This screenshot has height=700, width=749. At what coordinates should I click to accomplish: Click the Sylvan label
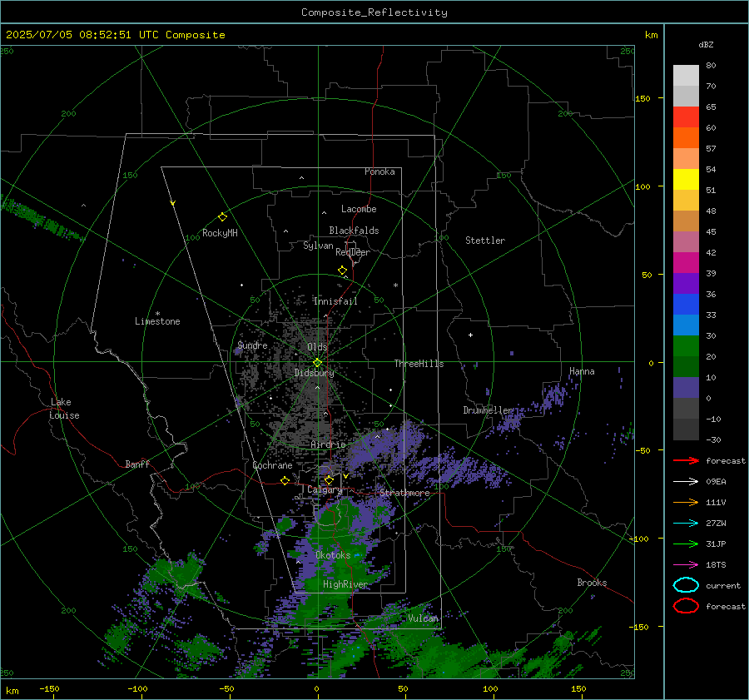click(x=318, y=246)
